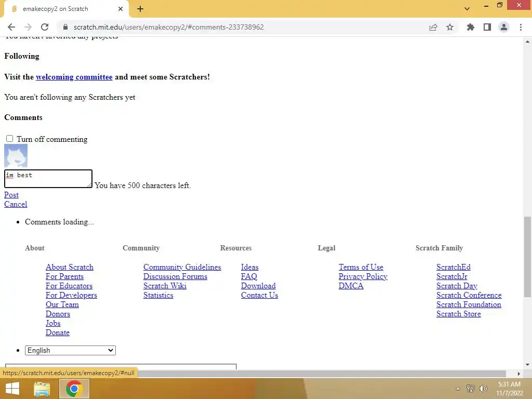Open the For Parents link

[64, 276]
